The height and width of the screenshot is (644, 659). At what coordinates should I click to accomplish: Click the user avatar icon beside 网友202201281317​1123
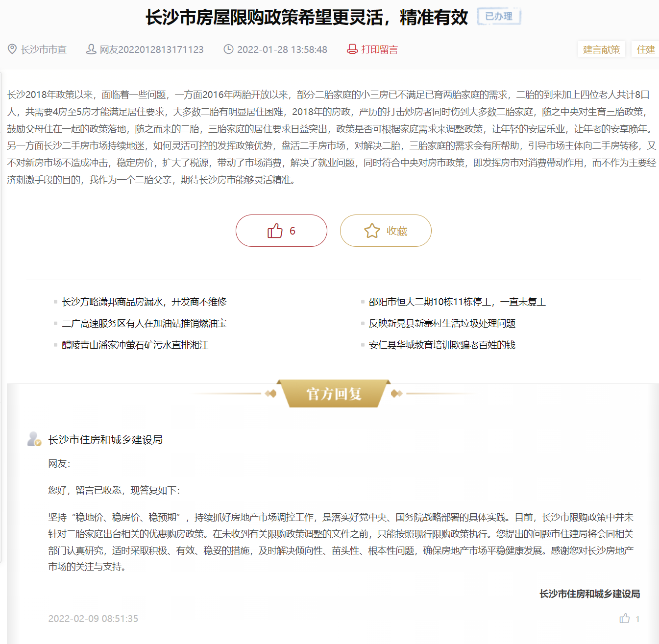[x=91, y=49]
